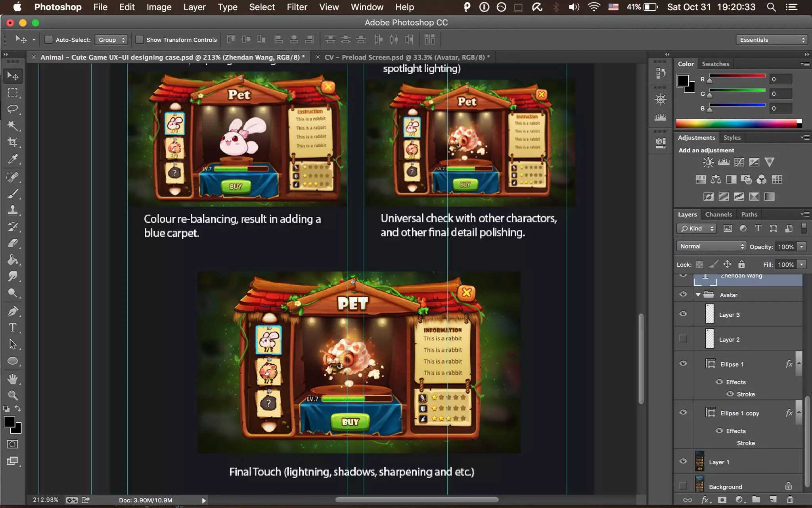Switch to the Swatches tab
The height and width of the screenshot is (508, 812).
(715, 64)
